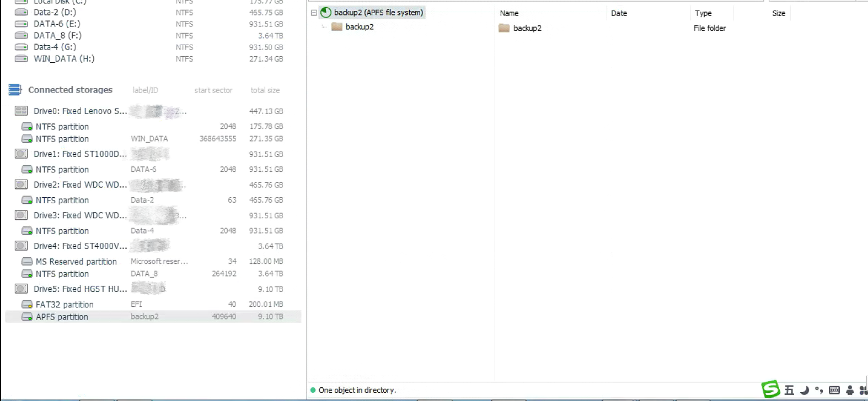This screenshot has height=401, width=868.
Task: Click the APFS backup2 partition icon
Action: [27, 317]
